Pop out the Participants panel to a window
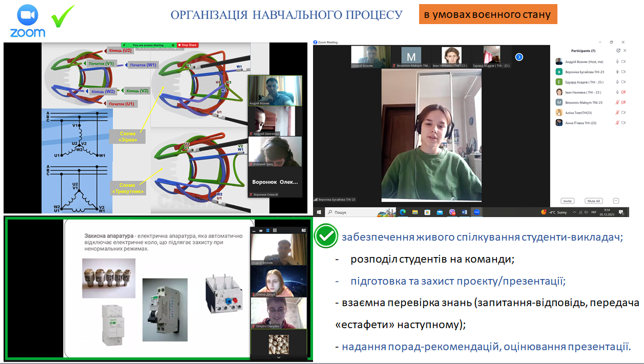The width and height of the screenshot is (644, 364). point(618,51)
